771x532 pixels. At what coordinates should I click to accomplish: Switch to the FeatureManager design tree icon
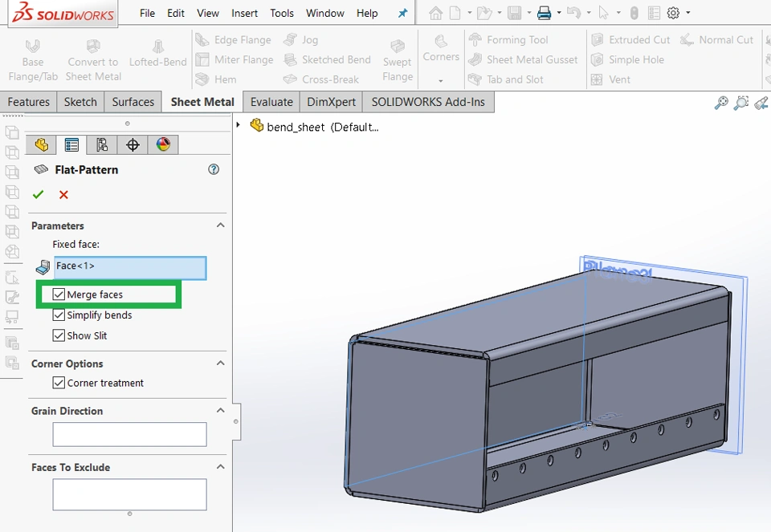coord(42,144)
